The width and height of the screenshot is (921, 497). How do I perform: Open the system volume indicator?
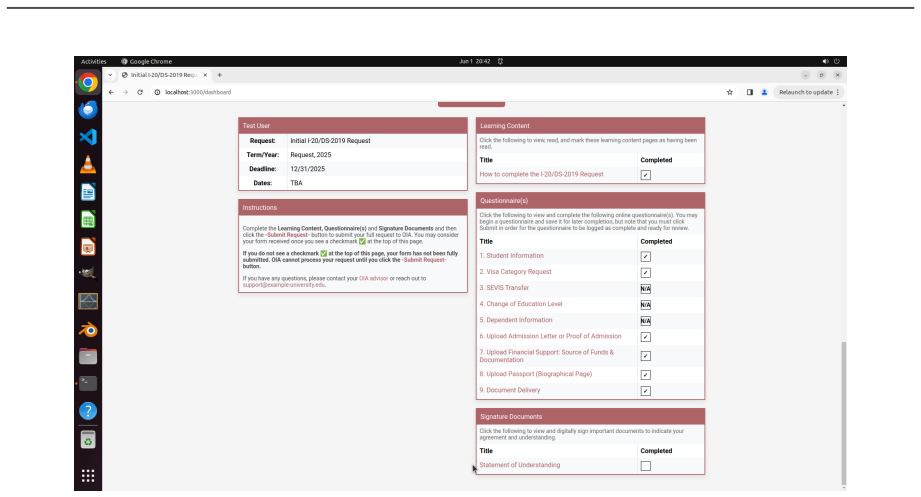825,61
